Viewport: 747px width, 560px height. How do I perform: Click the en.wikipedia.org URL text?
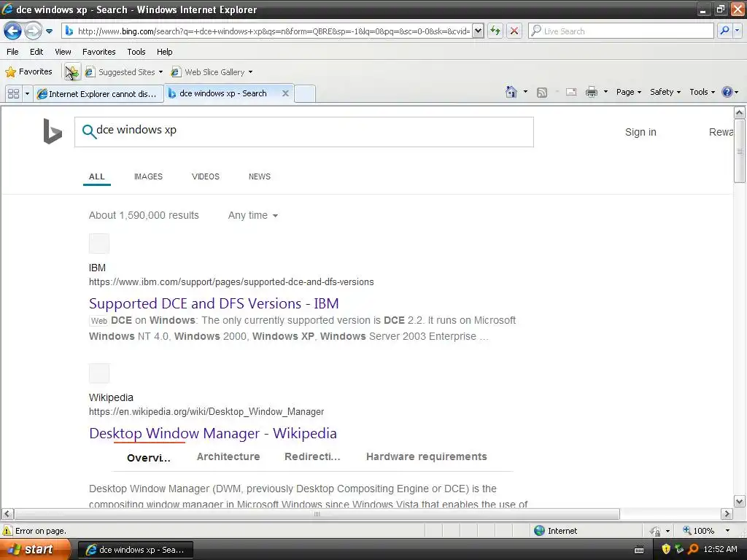coord(206,411)
